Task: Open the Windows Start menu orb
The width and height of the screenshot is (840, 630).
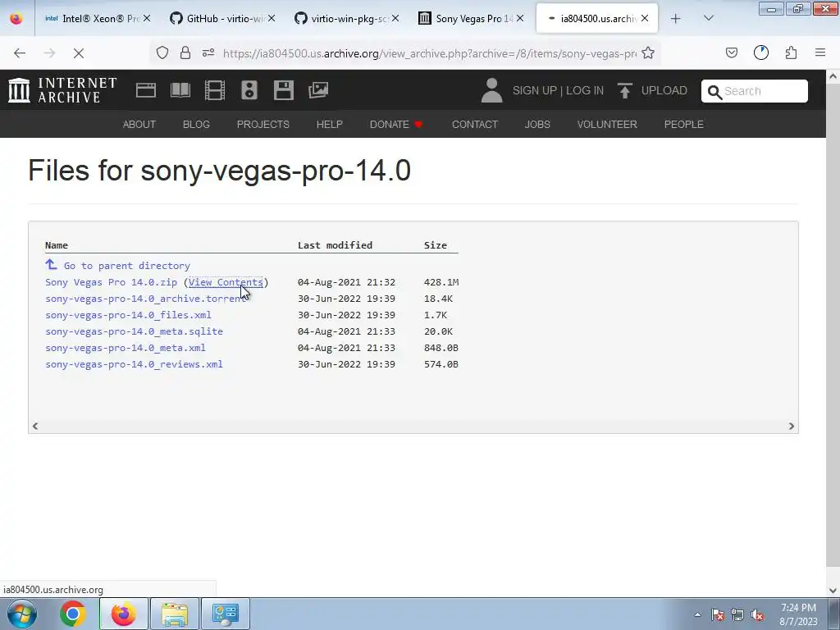Action: coord(21,614)
